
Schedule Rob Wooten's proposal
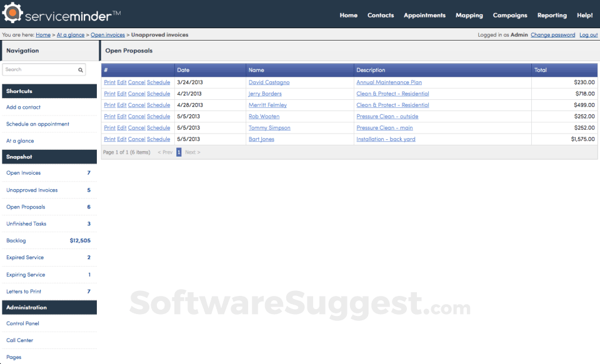158,117
